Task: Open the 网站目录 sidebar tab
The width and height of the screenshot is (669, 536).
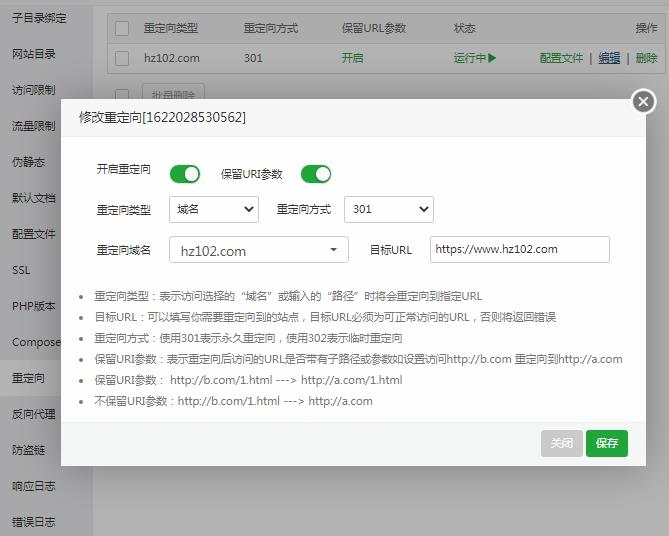Action: coord(34,54)
